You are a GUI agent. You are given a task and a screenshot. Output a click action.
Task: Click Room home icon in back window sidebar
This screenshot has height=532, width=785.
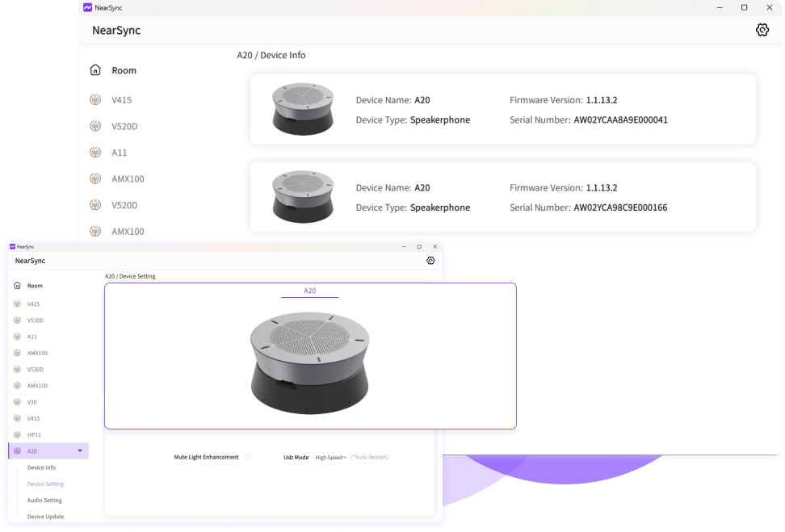click(x=95, y=70)
